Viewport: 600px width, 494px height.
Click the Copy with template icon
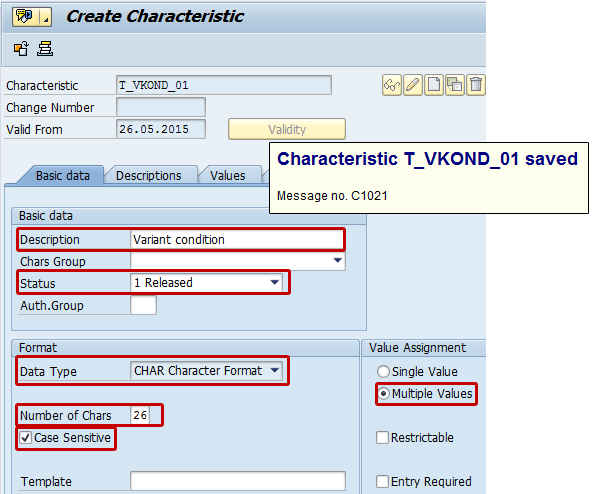[x=455, y=85]
